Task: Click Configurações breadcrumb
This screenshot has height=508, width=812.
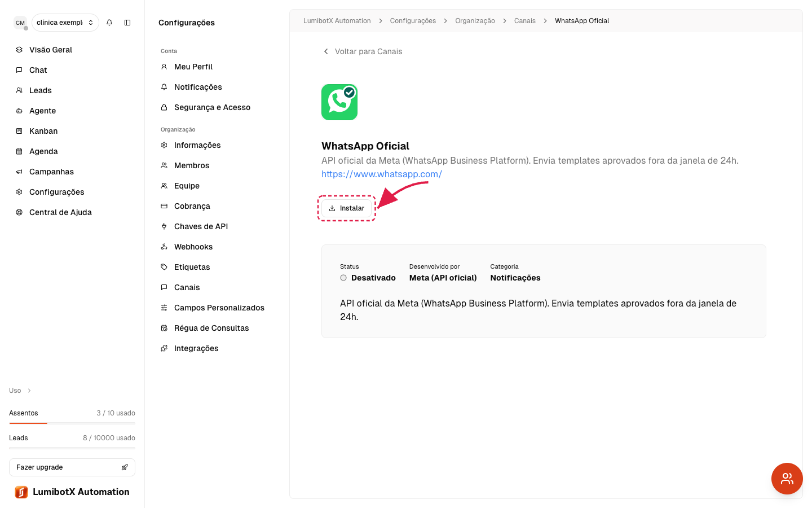Action: (413, 21)
